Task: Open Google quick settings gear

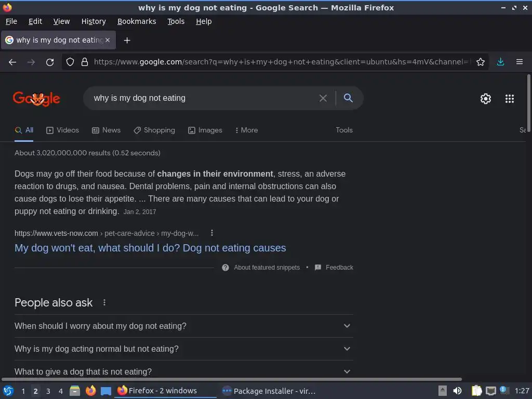Action: pyautogui.click(x=486, y=99)
